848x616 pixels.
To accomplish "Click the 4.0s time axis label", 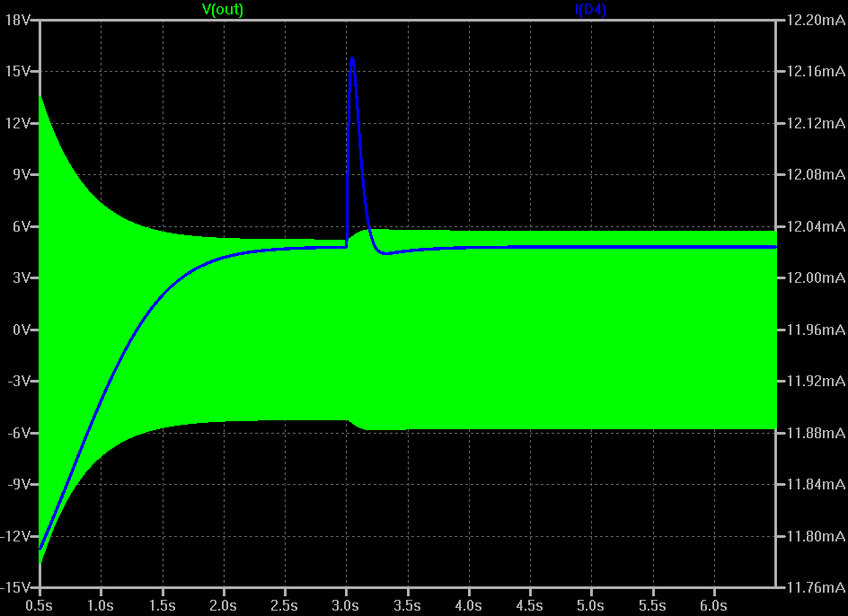I will tap(469, 605).
